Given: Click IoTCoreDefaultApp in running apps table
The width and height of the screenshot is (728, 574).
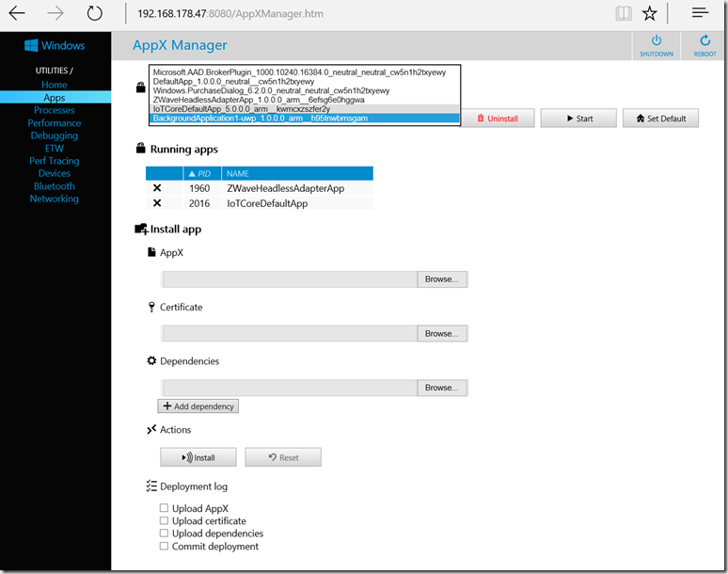Looking at the screenshot, I should point(267,203).
